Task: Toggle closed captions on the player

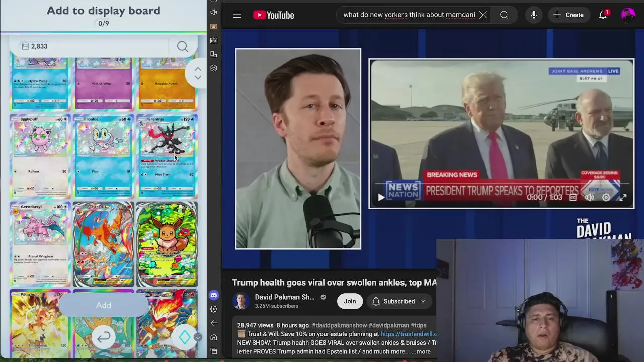Action: point(573,198)
